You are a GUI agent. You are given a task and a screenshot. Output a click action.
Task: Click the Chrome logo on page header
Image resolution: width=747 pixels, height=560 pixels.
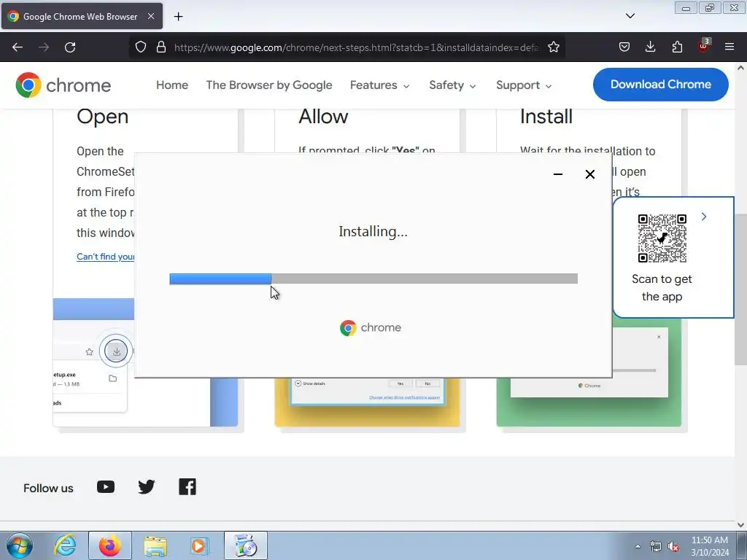tap(63, 85)
